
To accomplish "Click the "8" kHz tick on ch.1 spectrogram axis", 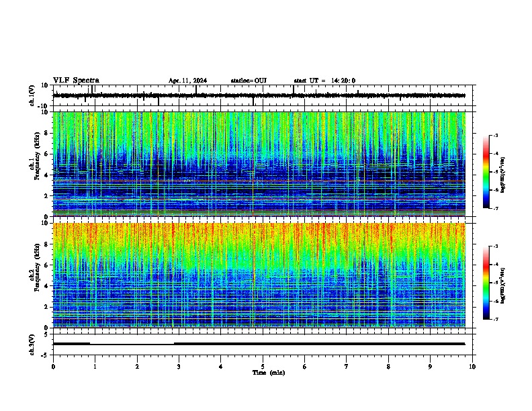I will [46, 133].
